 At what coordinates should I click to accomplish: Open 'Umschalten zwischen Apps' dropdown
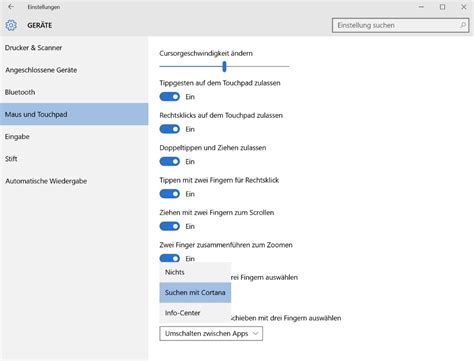211,333
